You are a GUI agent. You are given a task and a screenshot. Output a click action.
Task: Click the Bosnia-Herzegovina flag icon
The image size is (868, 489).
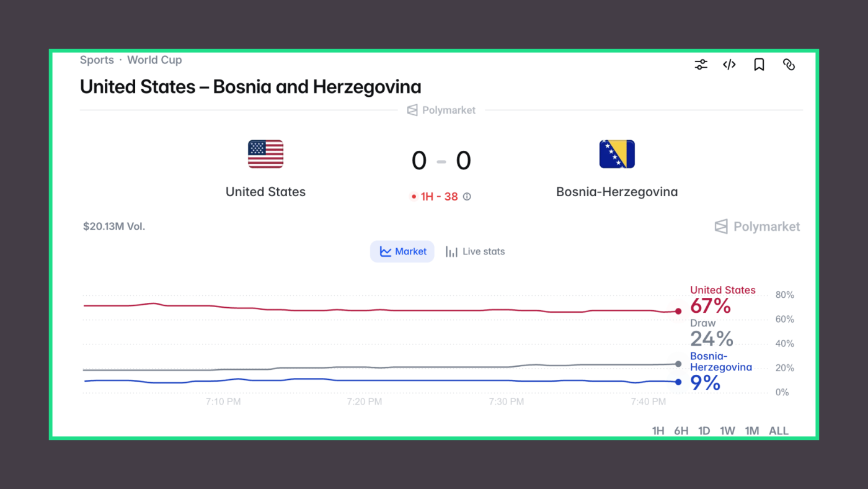click(617, 154)
